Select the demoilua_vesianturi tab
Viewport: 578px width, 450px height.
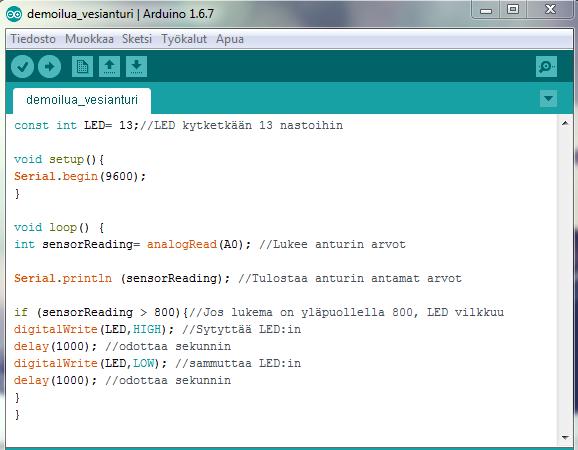tap(82, 100)
